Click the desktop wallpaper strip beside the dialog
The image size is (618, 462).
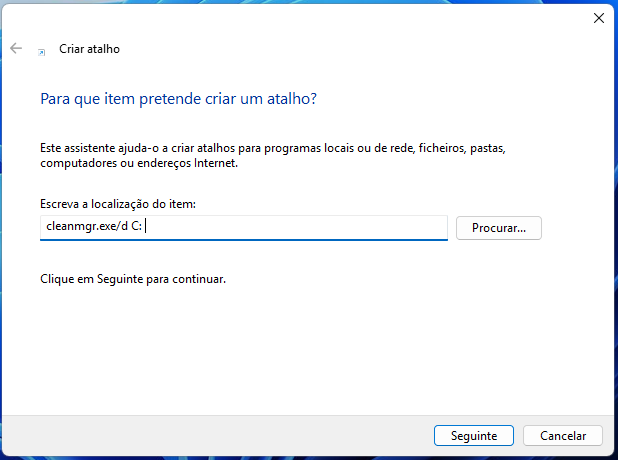click(616, 237)
